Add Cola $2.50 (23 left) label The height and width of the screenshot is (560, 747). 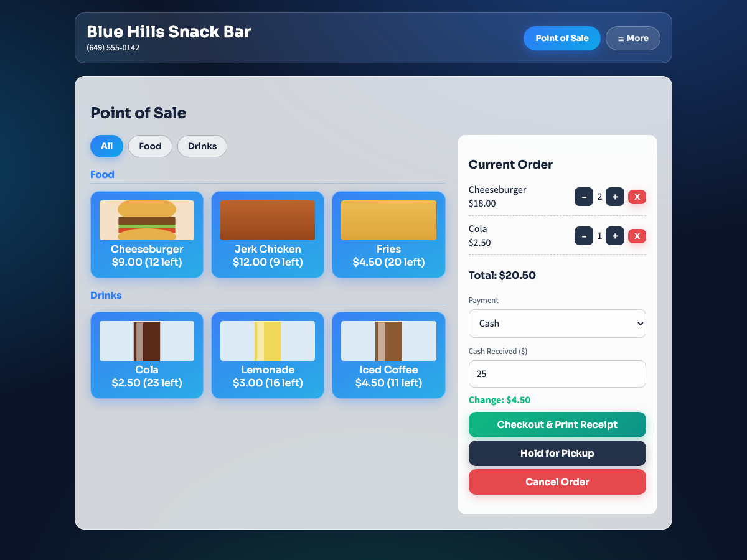(147, 376)
